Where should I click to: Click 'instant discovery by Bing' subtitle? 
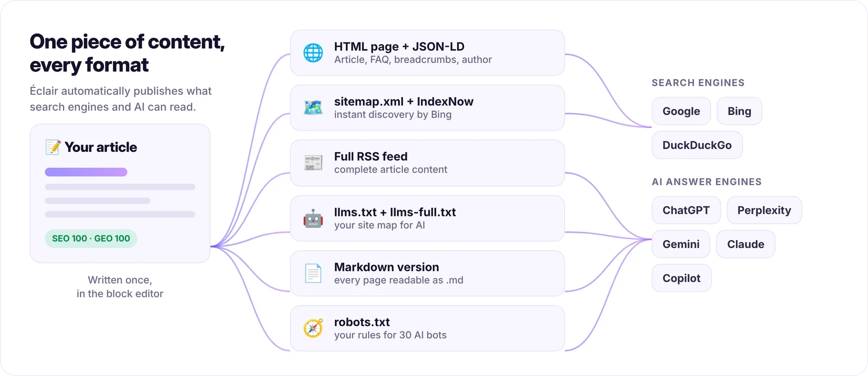coord(393,114)
